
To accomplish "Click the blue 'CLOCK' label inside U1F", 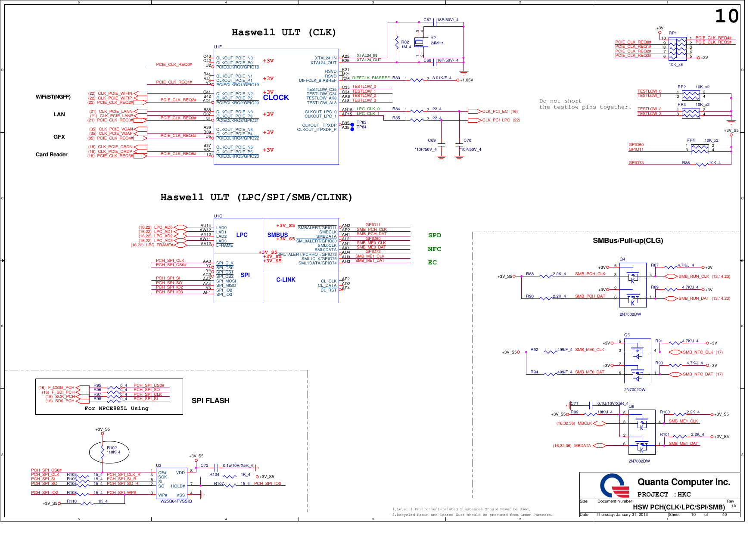I will [x=276, y=98].
